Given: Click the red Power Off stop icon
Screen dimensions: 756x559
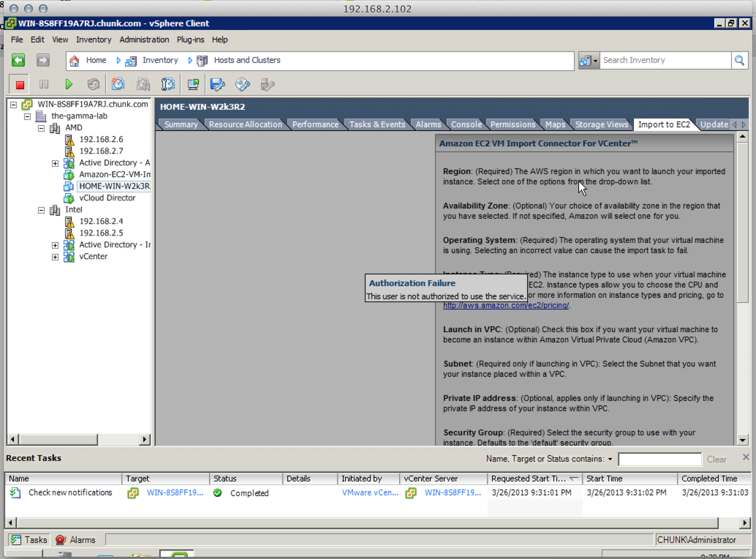Looking at the screenshot, I should coord(20,85).
